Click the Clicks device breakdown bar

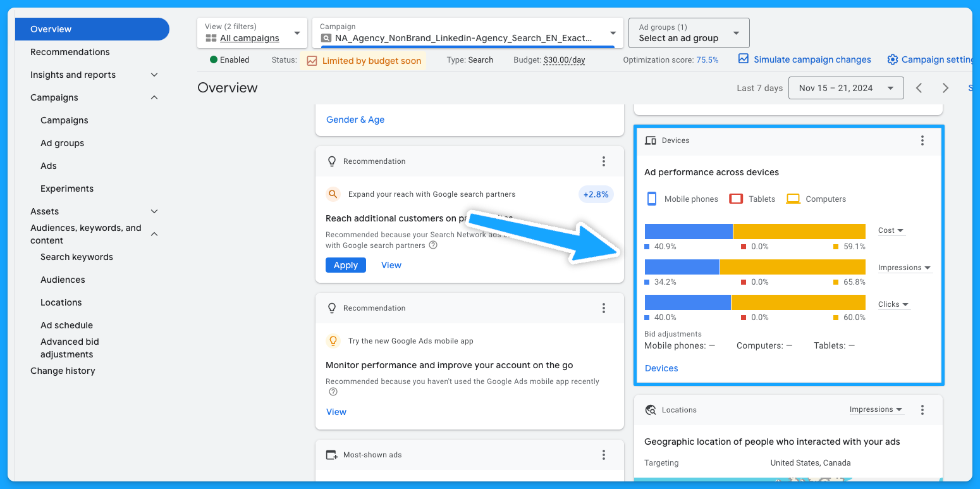coord(755,302)
